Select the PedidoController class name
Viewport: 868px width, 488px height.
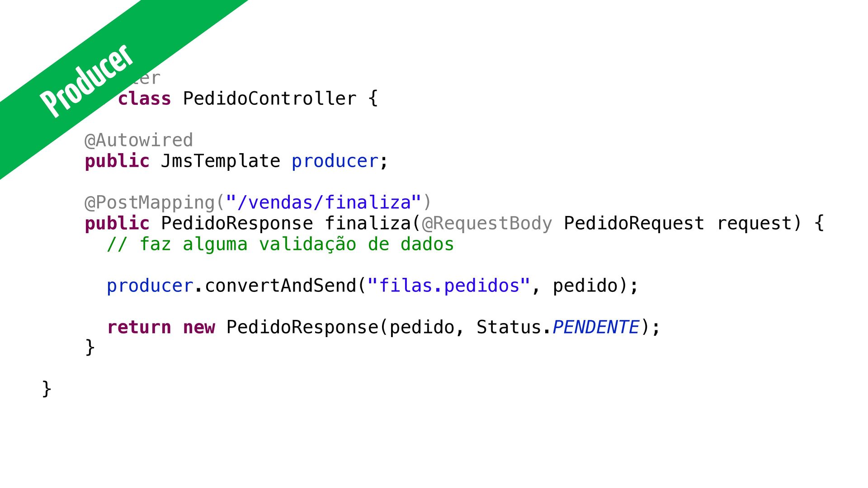click(x=270, y=99)
